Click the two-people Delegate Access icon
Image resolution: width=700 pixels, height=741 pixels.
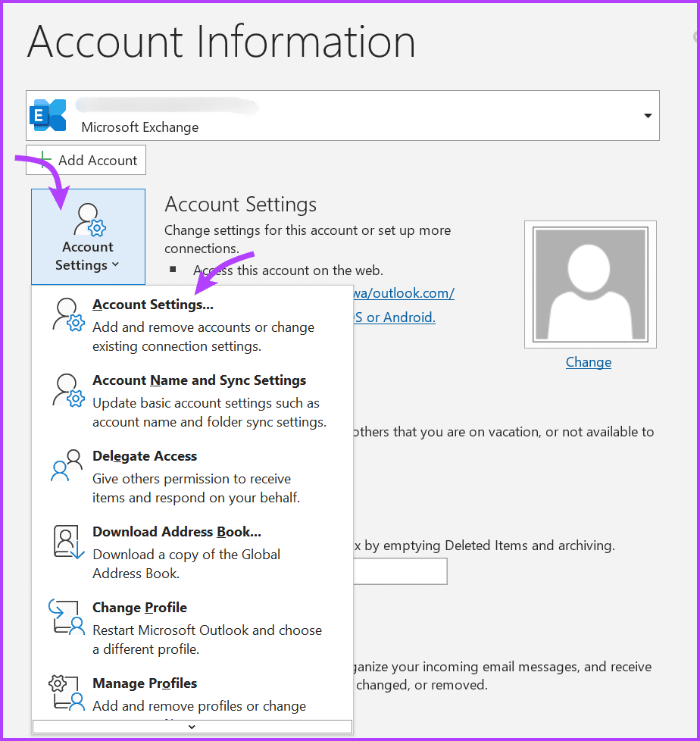tap(67, 465)
